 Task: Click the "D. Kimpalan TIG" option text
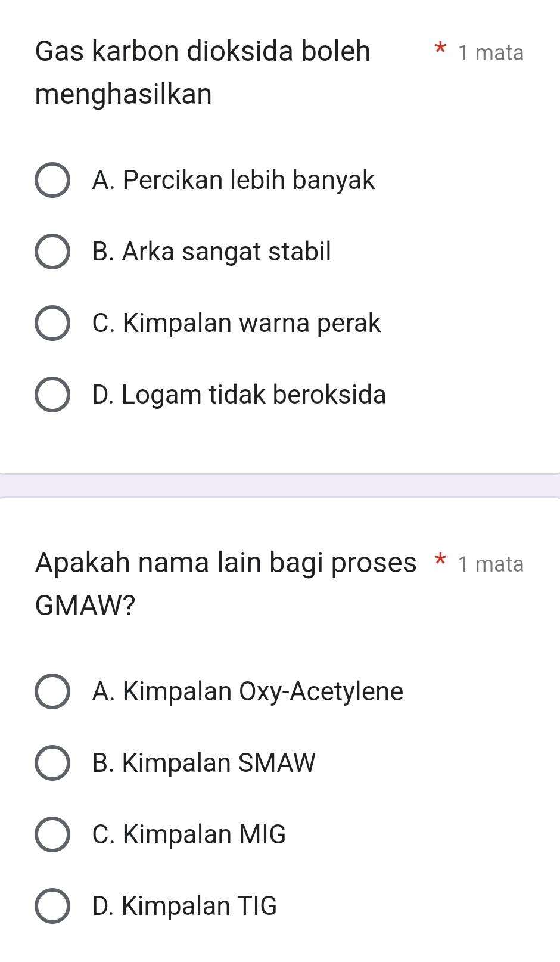point(185,906)
